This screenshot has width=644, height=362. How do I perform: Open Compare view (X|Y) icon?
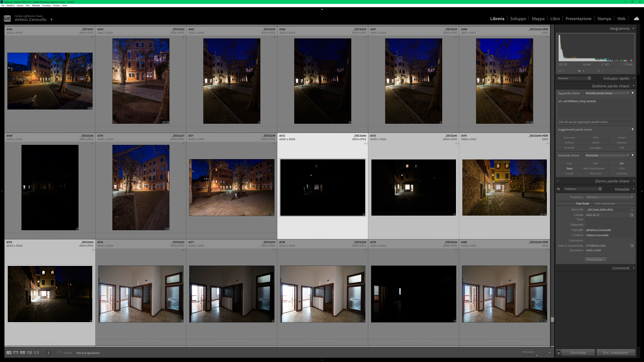(x=22, y=353)
